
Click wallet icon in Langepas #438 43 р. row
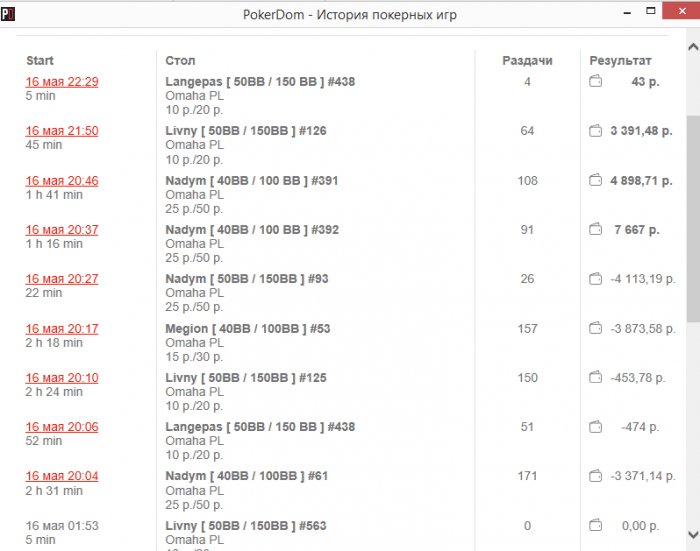(x=596, y=81)
